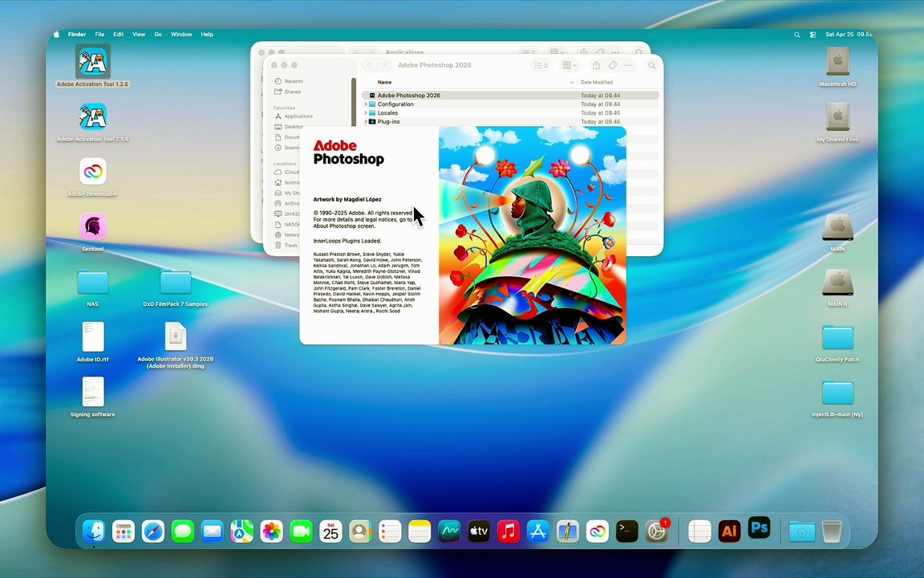
Task: Open the Window menu
Action: click(x=181, y=35)
